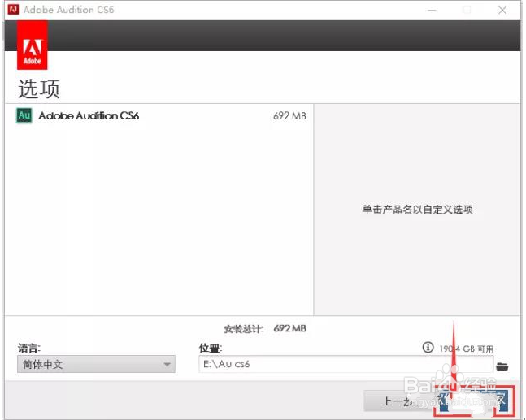Viewport: 526px width, 420px height.
Task: Close the Adobe Audition CS6 installer window
Action: click(502, 11)
